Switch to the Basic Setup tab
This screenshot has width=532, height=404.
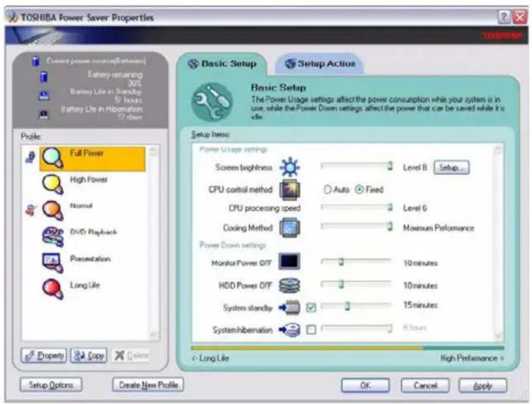coord(223,64)
